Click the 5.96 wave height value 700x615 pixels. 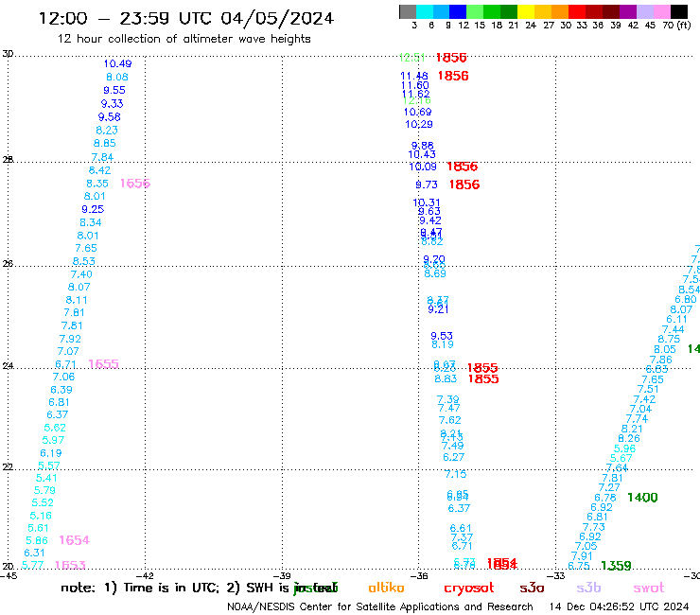(624, 448)
